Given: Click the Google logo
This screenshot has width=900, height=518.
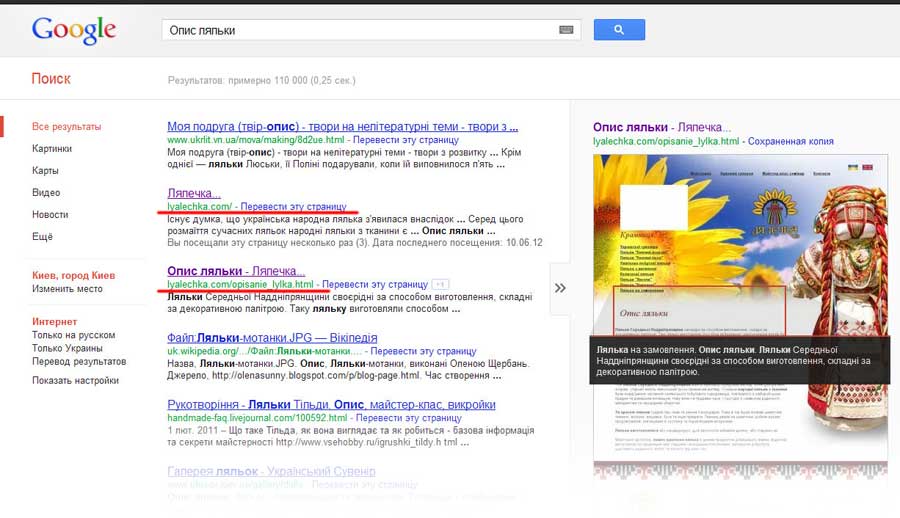Looking at the screenshot, I should (74, 30).
